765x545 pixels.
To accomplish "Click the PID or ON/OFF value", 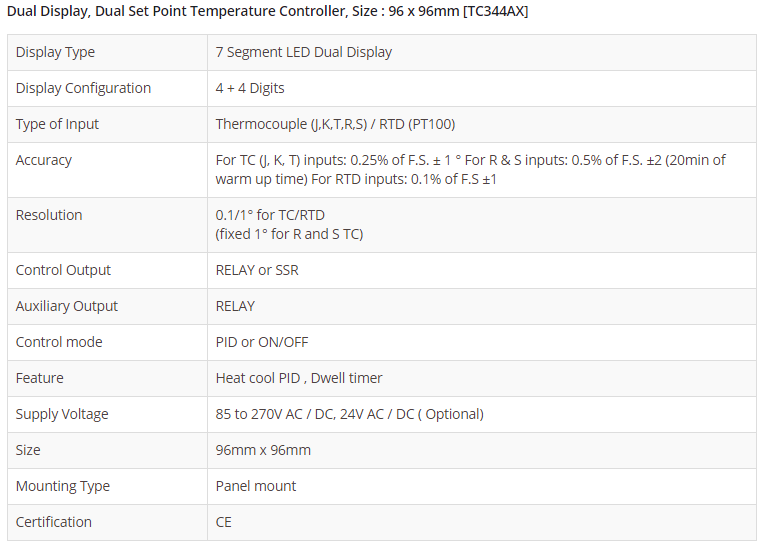I will click(x=262, y=342).
